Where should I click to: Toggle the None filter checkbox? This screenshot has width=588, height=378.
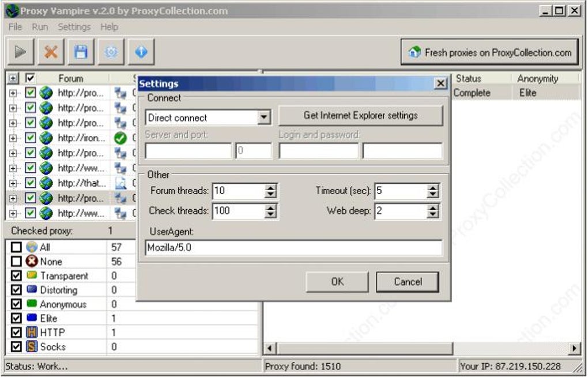16,262
